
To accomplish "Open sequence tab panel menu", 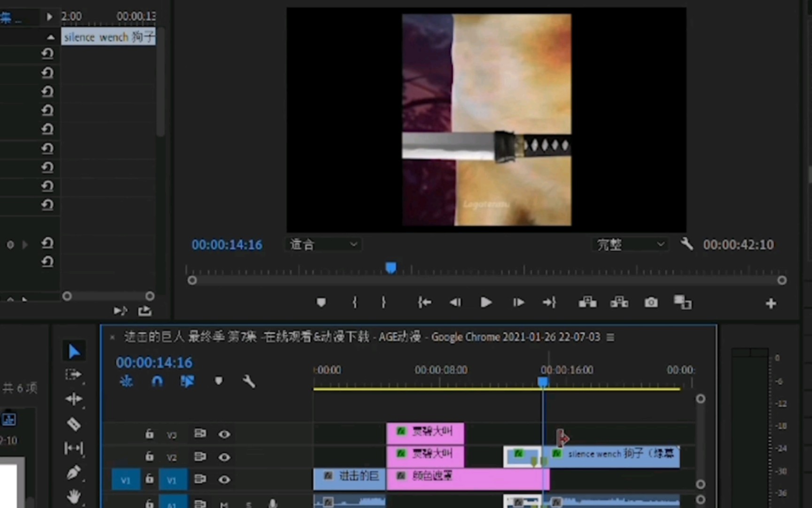I will point(610,337).
